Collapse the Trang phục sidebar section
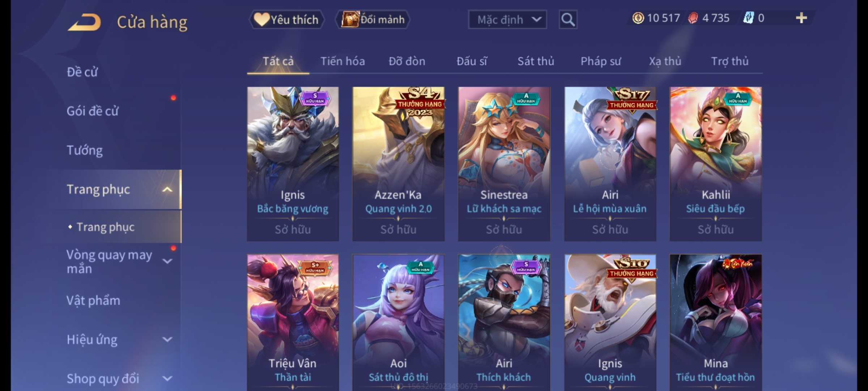The height and width of the screenshot is (391, 868). [x=167, y=190]
